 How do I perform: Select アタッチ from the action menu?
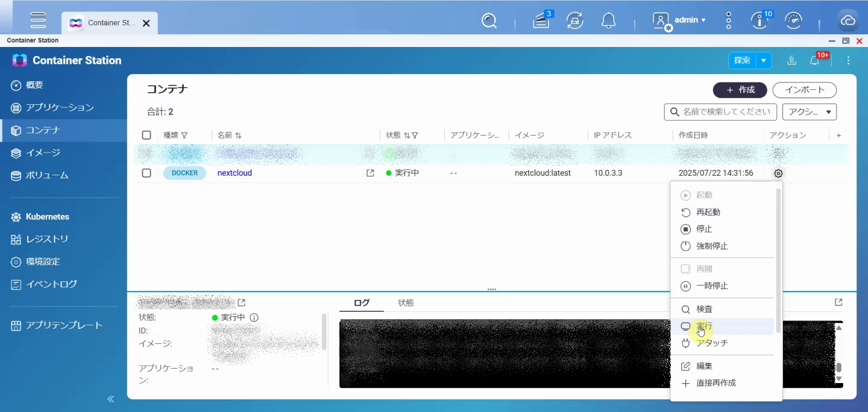coord(723,343)
